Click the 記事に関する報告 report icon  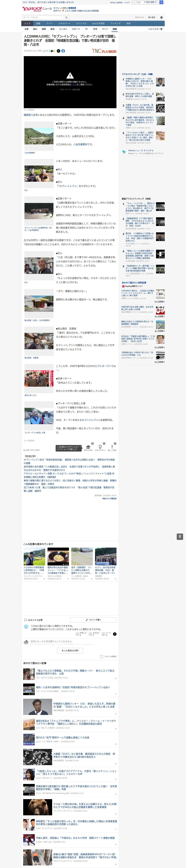click(x=25, y=450)
